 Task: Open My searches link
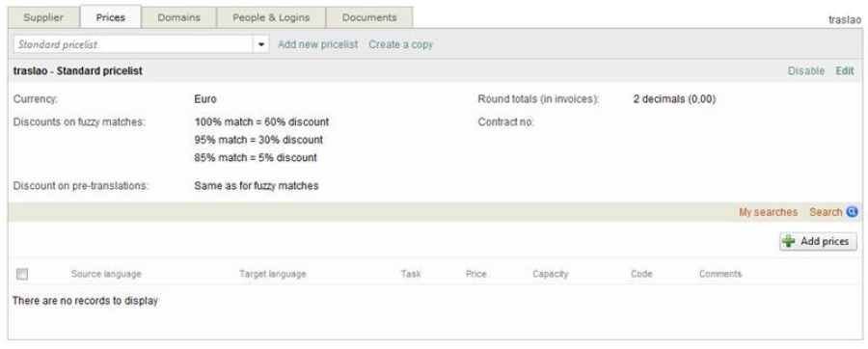coord(769,212)
